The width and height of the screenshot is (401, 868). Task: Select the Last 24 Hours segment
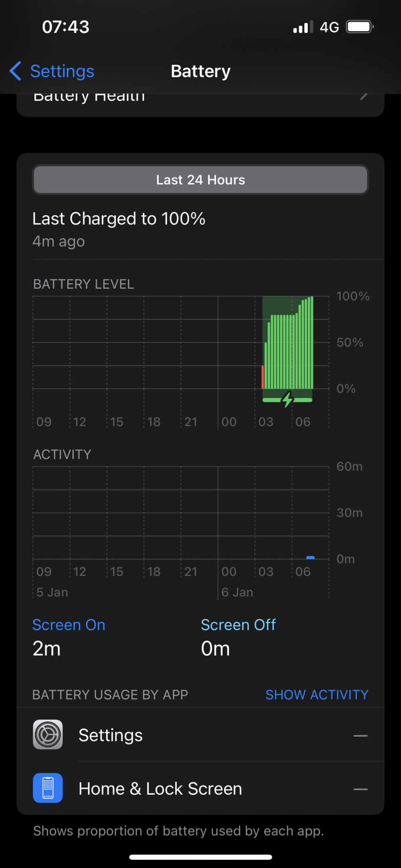click(200, 180)
